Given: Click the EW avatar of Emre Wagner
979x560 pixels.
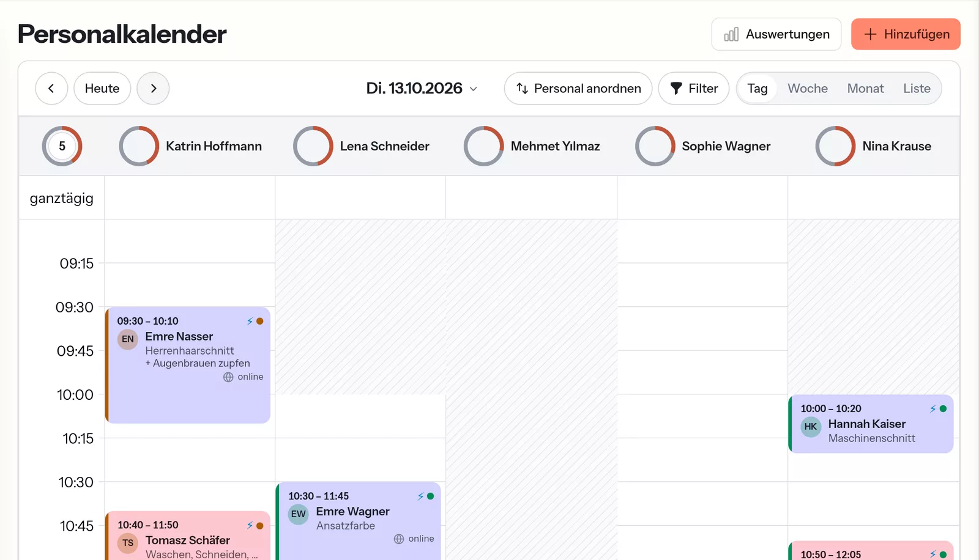Looking at the screenshot, I should coord(299,514).
